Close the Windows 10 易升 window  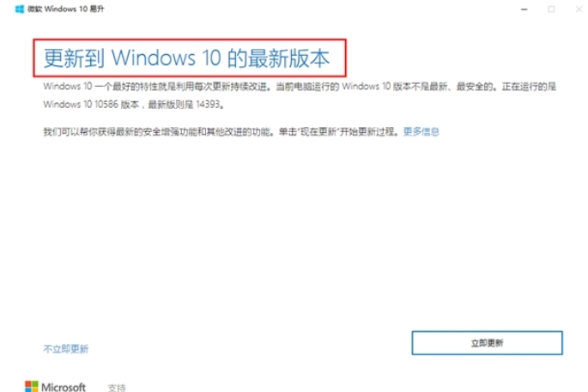pos(579,9)
